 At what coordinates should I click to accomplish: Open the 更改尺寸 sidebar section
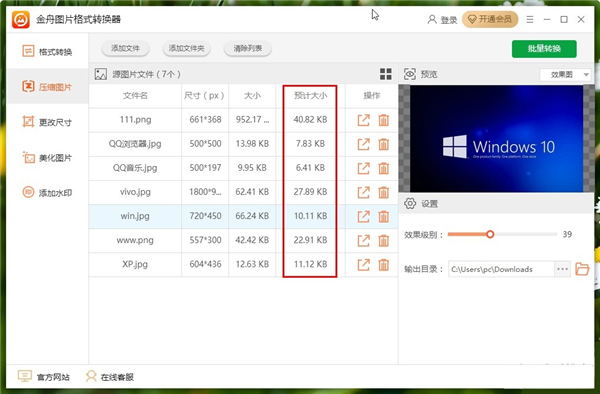click(x=47, y=122)
